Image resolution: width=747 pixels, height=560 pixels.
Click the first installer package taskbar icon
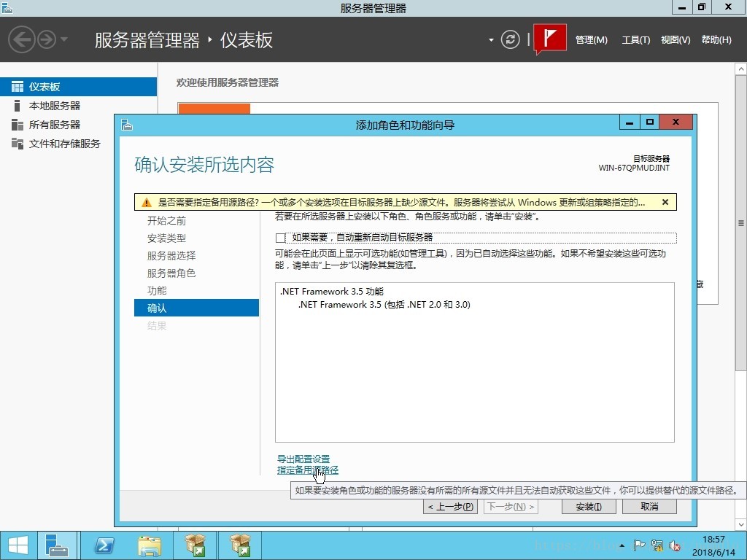195,545
